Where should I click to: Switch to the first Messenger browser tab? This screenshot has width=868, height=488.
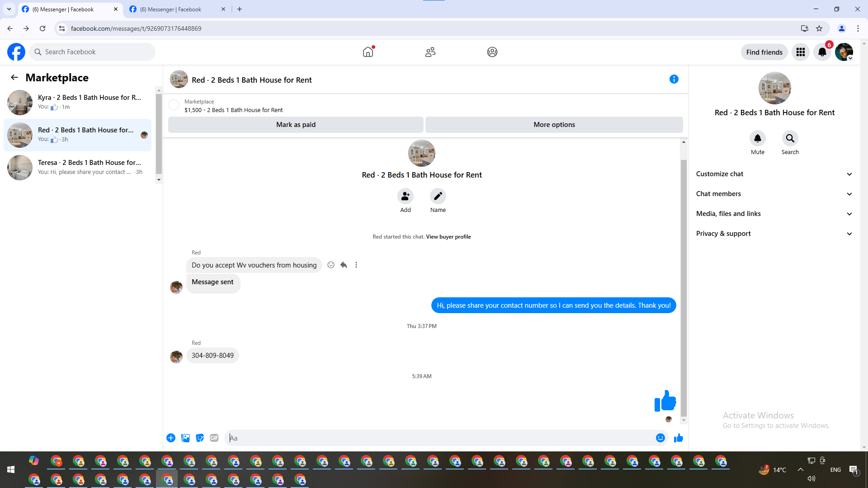[70, 9]
